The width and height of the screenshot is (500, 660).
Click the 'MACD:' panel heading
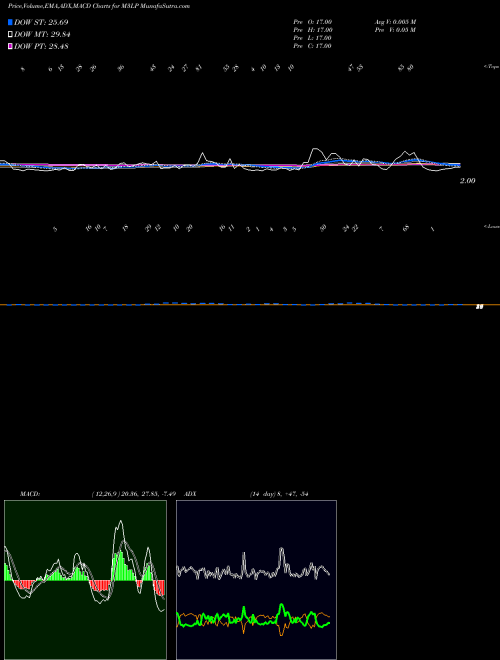pos(30,494)
